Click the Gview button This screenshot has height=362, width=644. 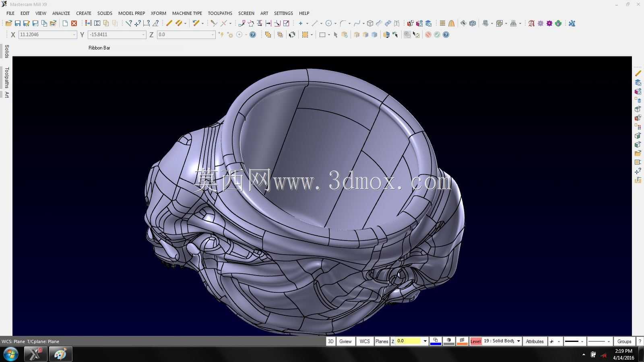(x=345, y=341)
